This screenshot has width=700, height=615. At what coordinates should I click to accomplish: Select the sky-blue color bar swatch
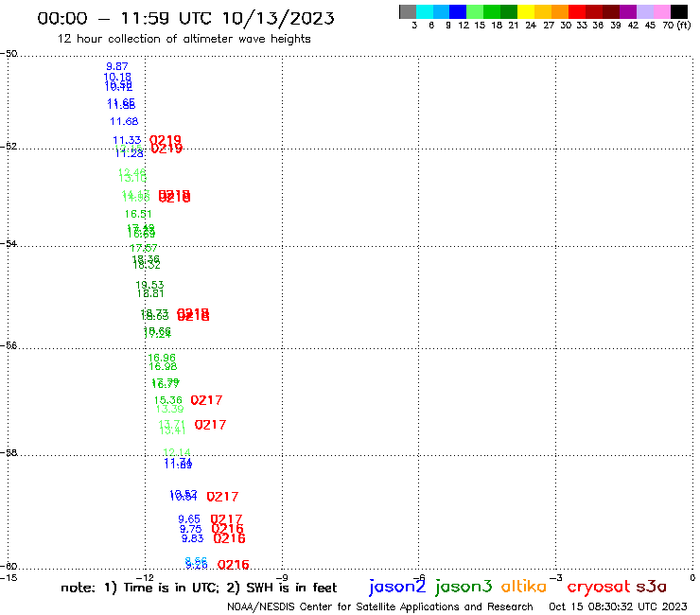pyautogui.click(x=442, y=11)
